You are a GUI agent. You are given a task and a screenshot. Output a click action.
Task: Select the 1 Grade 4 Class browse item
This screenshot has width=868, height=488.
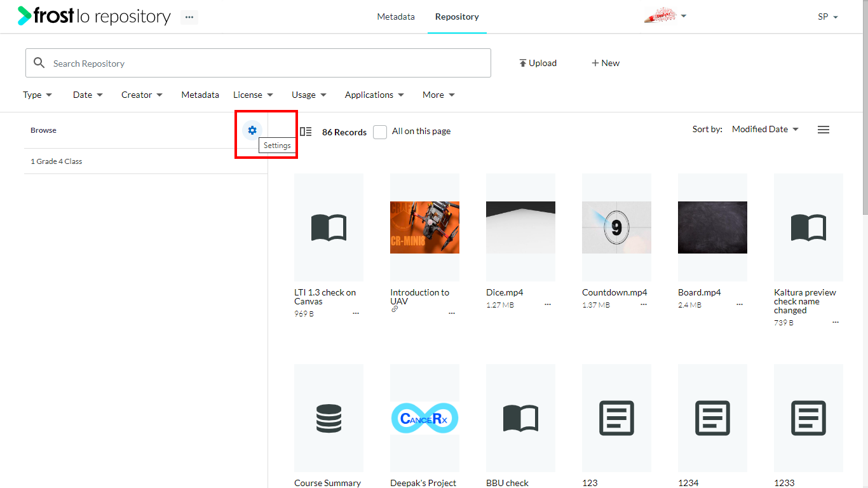pyautogui.click(x=146, y=161)
